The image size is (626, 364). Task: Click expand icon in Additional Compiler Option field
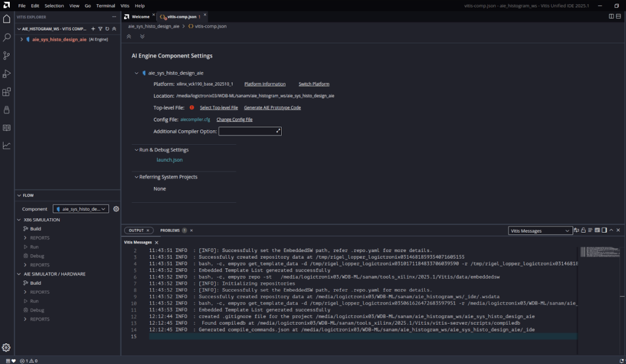[x=278, y=131]
